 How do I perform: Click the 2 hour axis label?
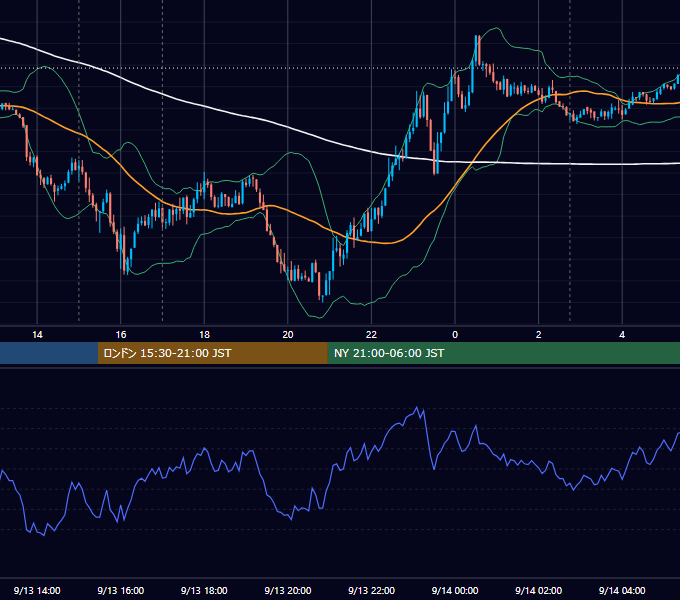click(539, 335)
